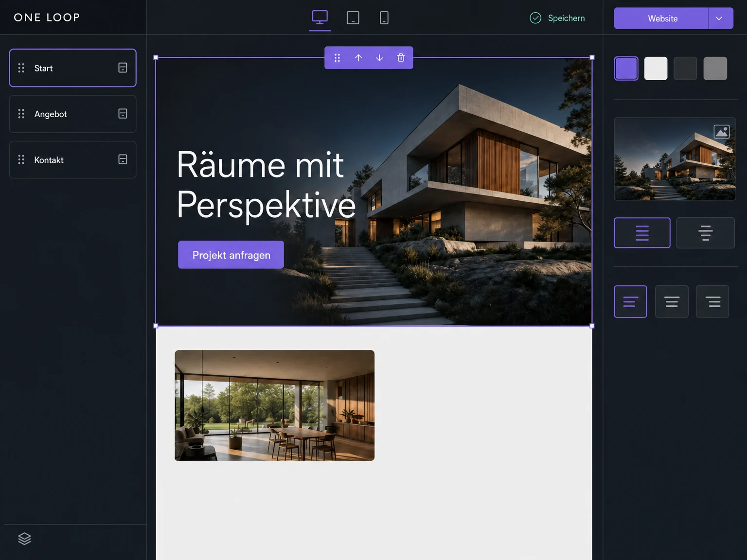Click the house background thumbnail in the right panel
Screen dimensions: 747x560
[675, 159]
